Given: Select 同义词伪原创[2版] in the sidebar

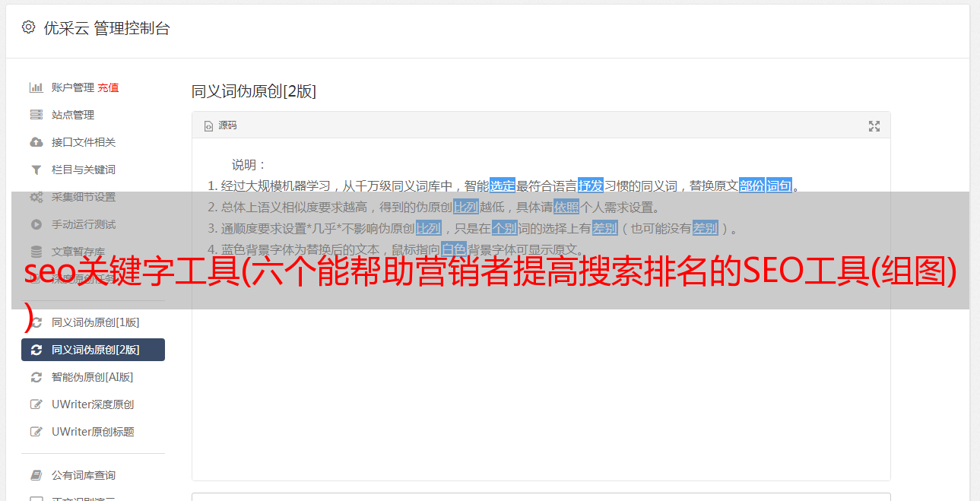Looking at the screenshot, I should (93, 350).
